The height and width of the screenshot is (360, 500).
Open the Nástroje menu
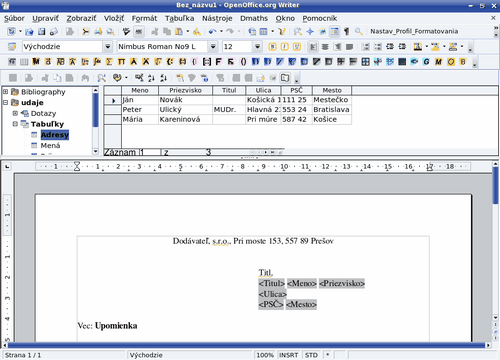[217, 18]
